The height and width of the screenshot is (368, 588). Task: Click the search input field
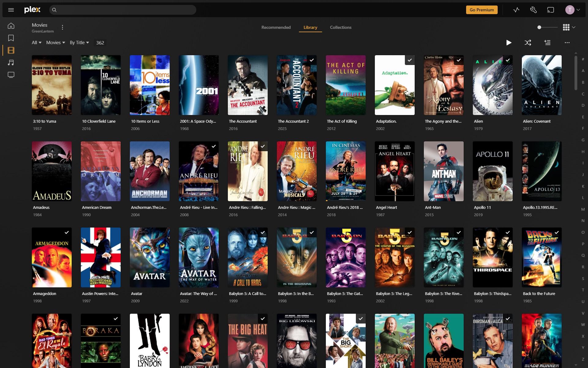[123, 10]
